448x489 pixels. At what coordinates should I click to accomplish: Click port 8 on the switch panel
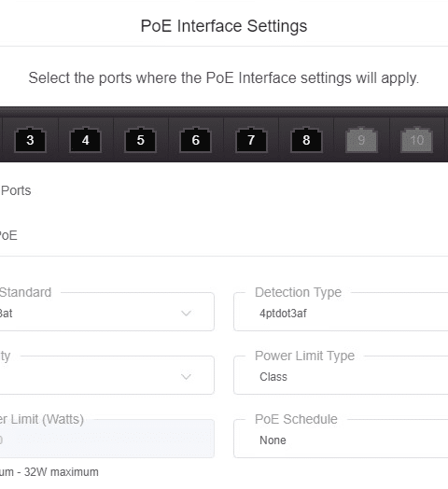click(x=306, y=140)
